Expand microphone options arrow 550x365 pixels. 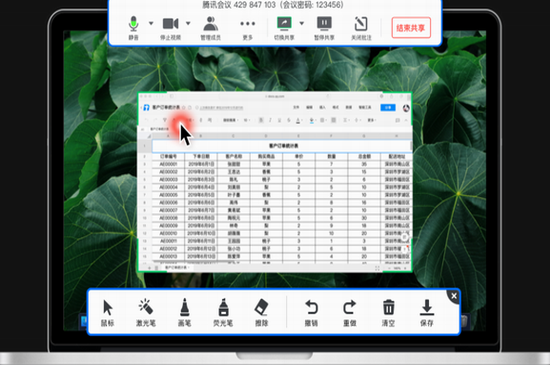(x=151, y=23)
